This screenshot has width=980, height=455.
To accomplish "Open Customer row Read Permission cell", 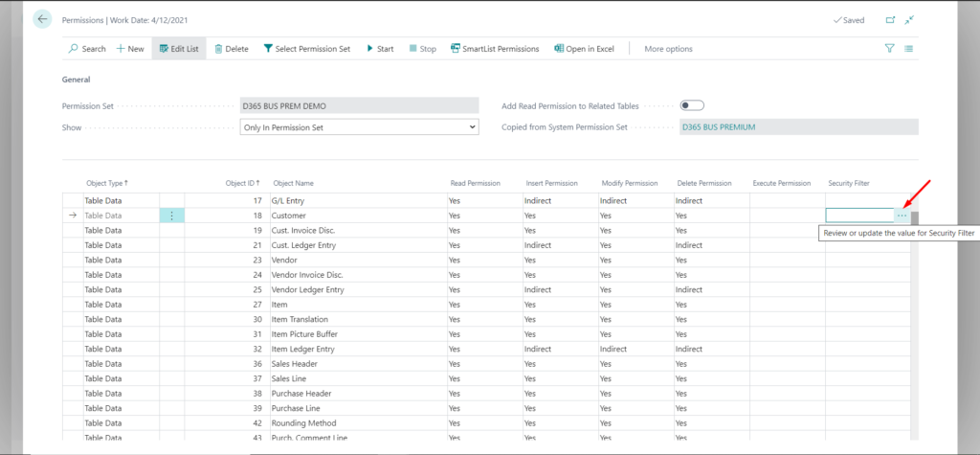I will pos(485,216).
